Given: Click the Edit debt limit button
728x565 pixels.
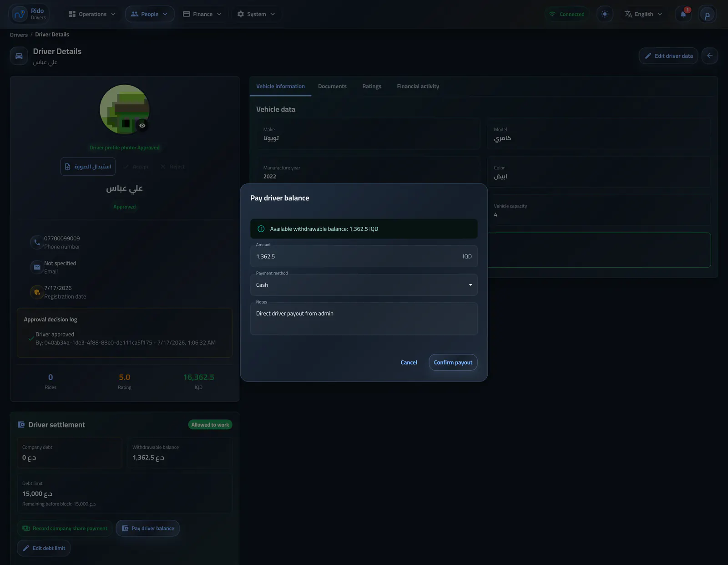Looking at the screenshot, I should pyautogui.click(x=44, y=548).
